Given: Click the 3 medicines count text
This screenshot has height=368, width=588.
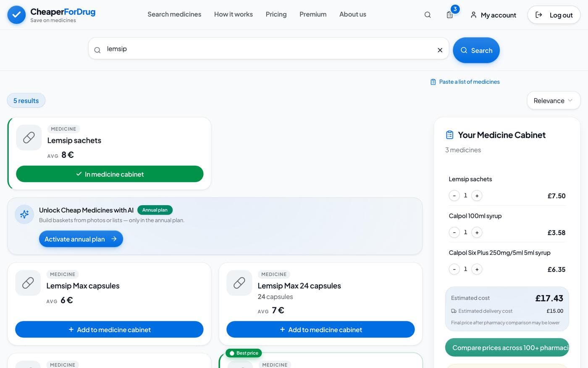Looking at the screenshot, I should (463, 150).
